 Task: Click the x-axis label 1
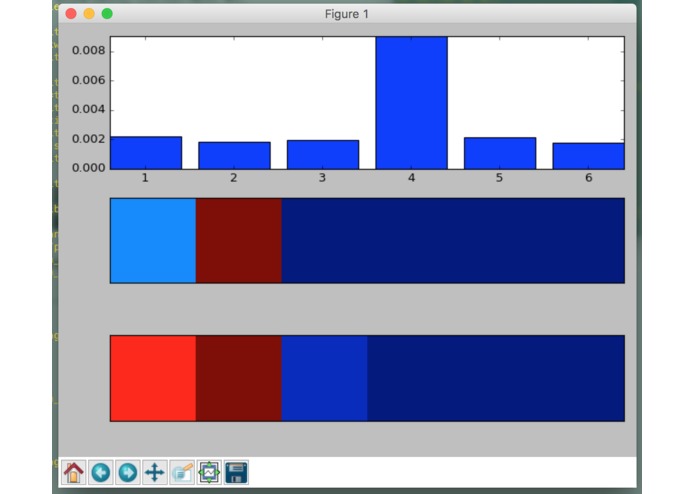coord(145,178)
